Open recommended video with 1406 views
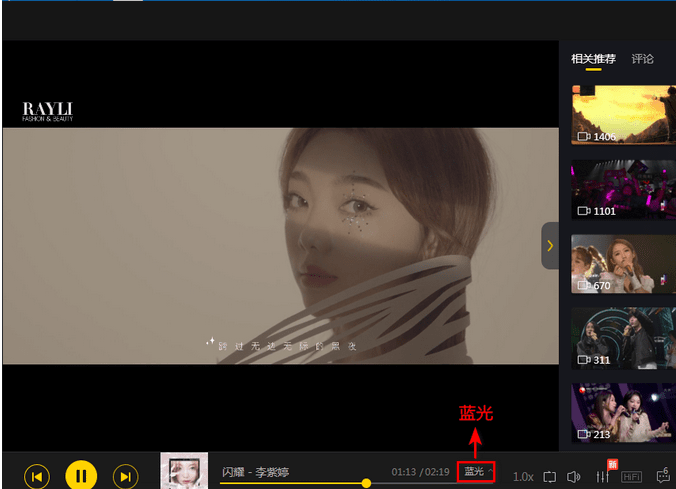This screenshot has width=676, height=489. (x=623, y=115)
